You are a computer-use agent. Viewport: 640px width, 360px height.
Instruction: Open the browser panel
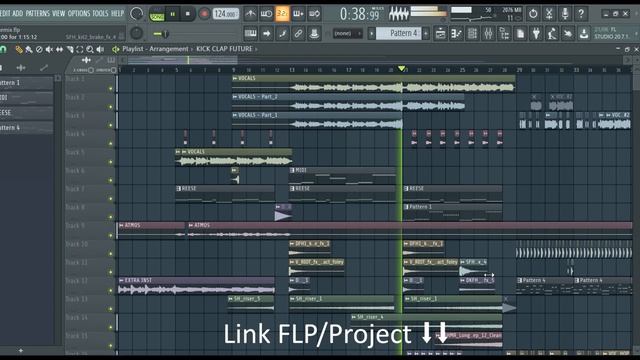(x=504, y=33)
